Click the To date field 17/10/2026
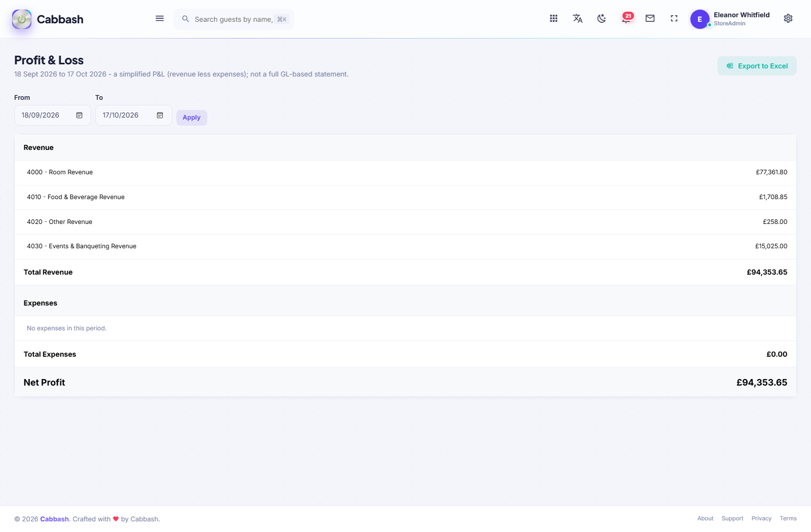This screenshot has height=532, width=811. tap(134, 116)
